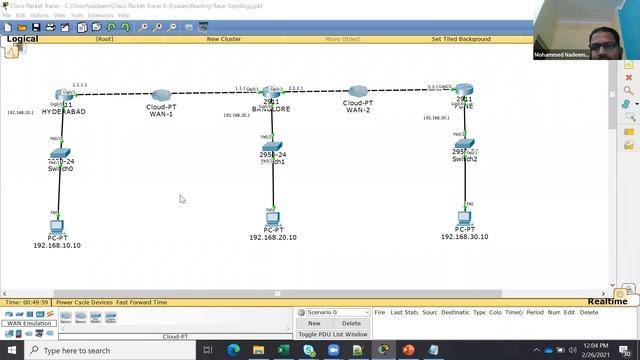The height and width of the screenshot is (360, 640).
Task: Select the Resize Shape tool
Action: click(x=631, y=118)
